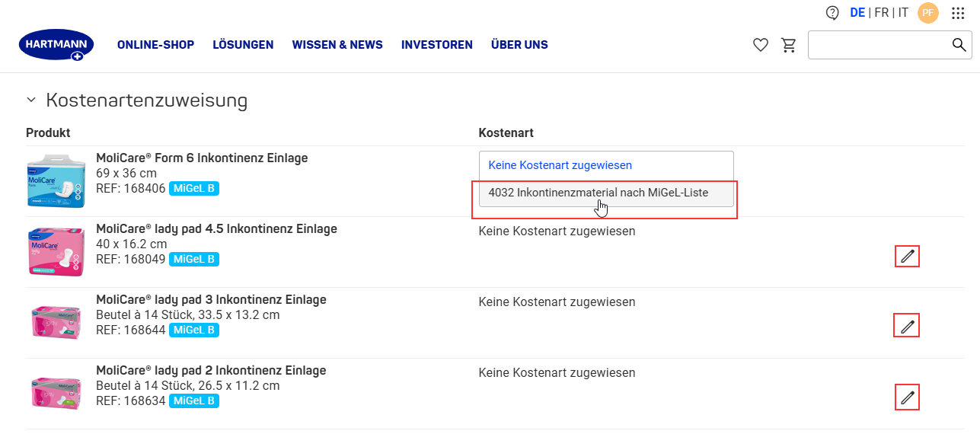Click 'MoliCare® lady pad 4.5 Inkontinenz Einlage' title
Image resolution: width=980 pixels, height=434 pixels.
pos(216,229)
